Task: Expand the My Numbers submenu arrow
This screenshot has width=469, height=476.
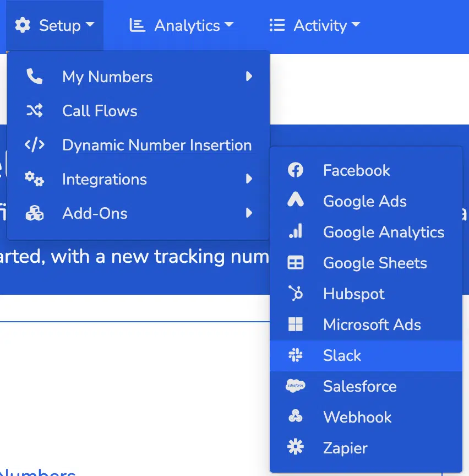Action: 249,76
